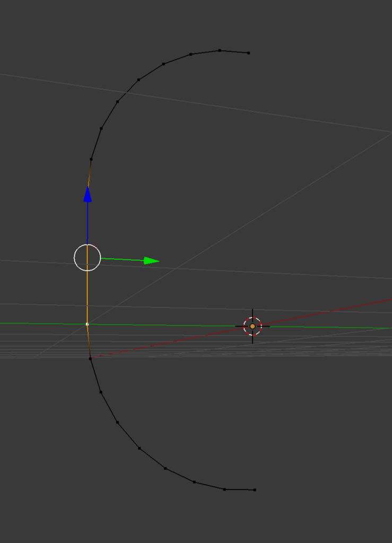
Task: Click the blue Z-axis gizmo arrow
Action: click(x=88, y=194)
